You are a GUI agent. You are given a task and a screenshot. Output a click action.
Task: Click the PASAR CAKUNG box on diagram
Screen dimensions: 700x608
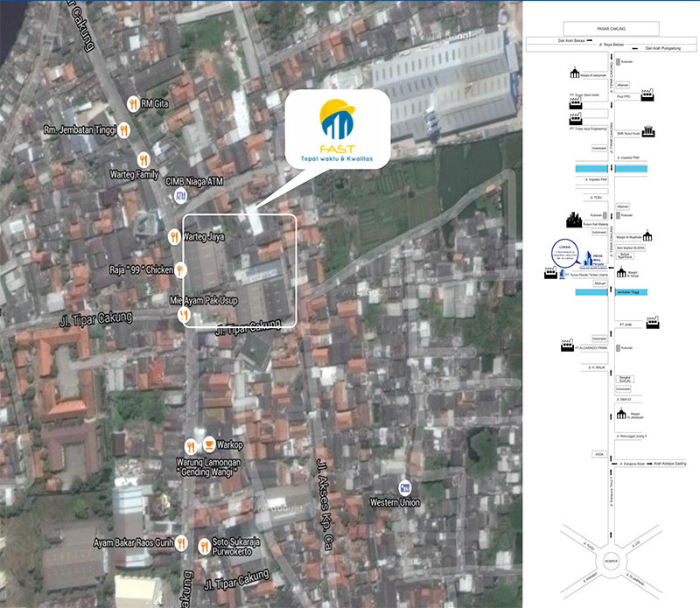pyautogui.click(x=610, y=27)
